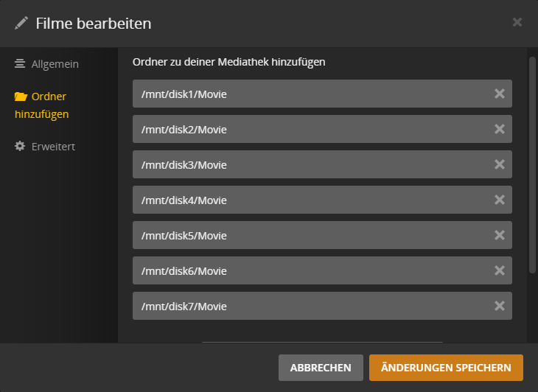Save with ÄNDERUNGEN SPEICHERN button

[x=446, y=368]
